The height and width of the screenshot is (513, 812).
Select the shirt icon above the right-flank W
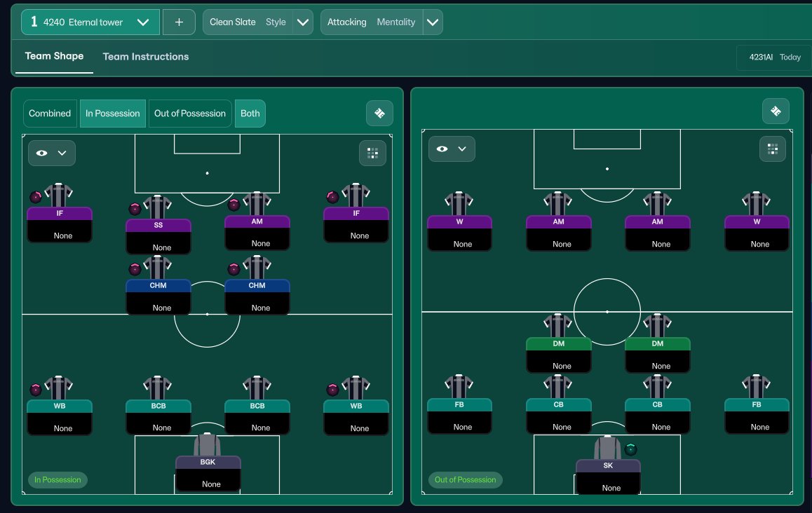pyautogui.click(x=756, y=203)
